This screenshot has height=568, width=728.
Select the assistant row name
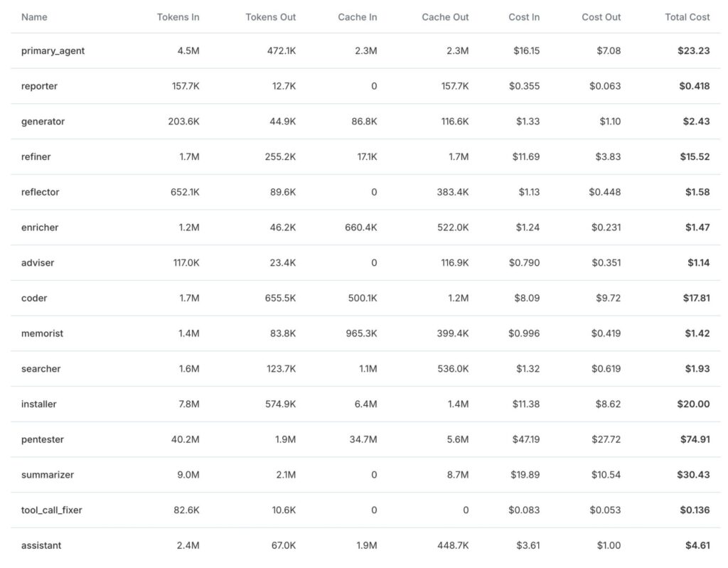(41, 545)
